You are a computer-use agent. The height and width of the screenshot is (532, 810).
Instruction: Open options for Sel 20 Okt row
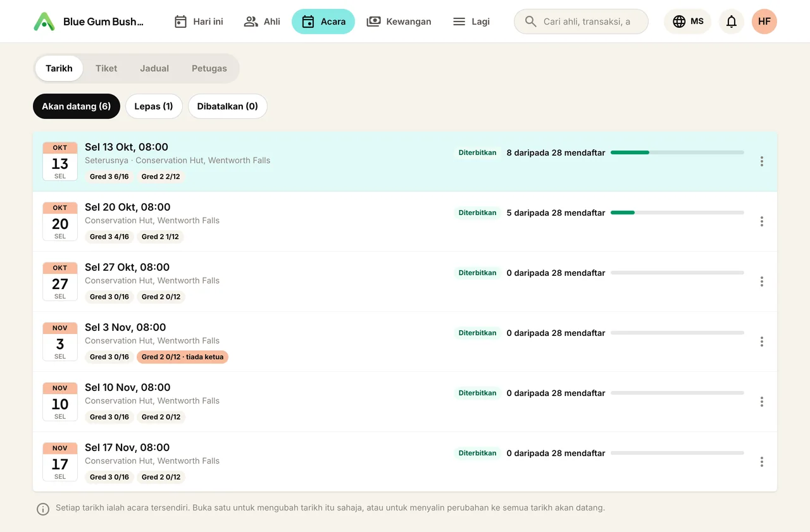pos(762,221)
